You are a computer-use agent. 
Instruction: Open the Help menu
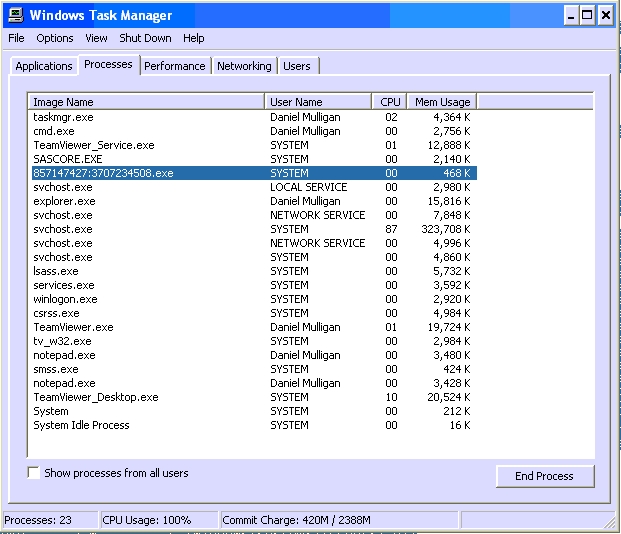click(x=194, y=38)
